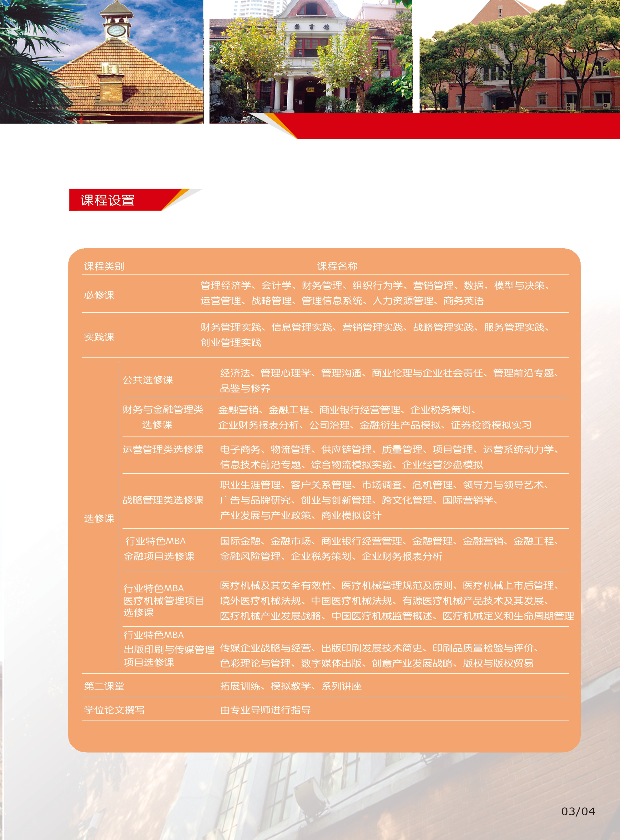The width and height of the screenshot is (620, 840).
Task: Click the 选修课 category label
Action: pos(99,518)
